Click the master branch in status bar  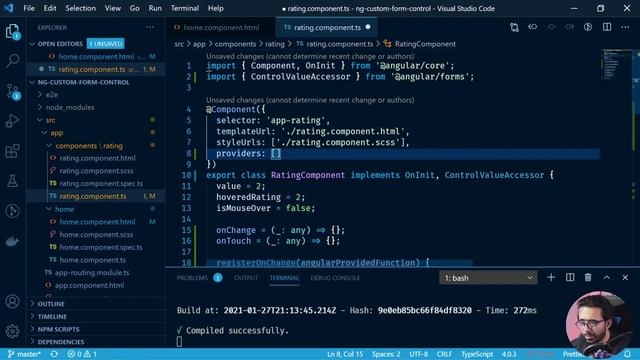[25, 354]
